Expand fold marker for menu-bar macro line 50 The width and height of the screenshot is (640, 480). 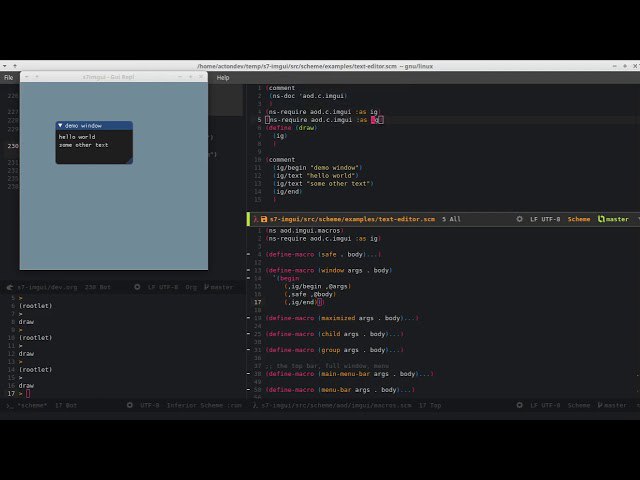tap(249, 390)
